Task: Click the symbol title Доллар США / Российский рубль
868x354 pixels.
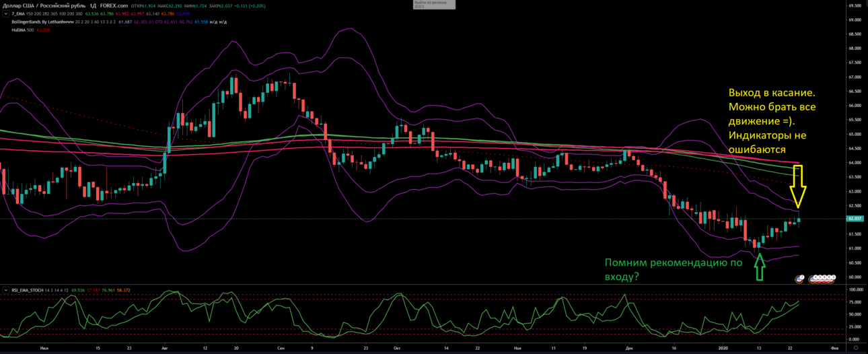Action: [x=44, y=5]
